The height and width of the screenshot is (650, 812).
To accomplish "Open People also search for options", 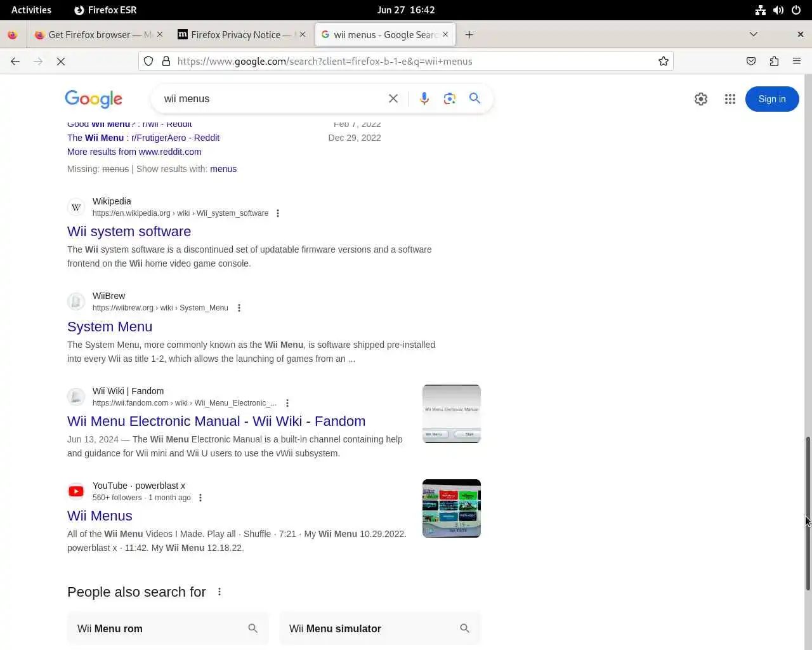I will click(x=219, y=592).
